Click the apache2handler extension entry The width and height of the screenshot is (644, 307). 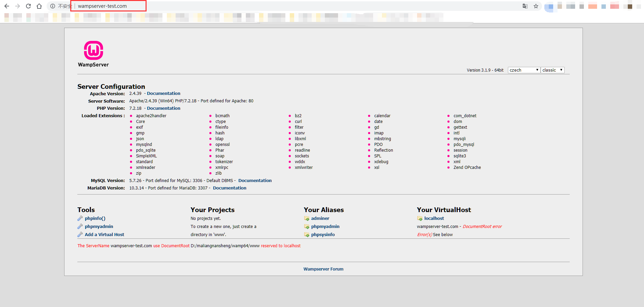coord(151,116)
